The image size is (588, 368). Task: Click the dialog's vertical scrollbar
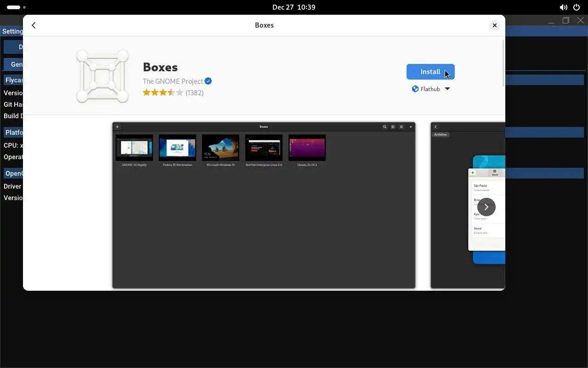click(503, 63)
